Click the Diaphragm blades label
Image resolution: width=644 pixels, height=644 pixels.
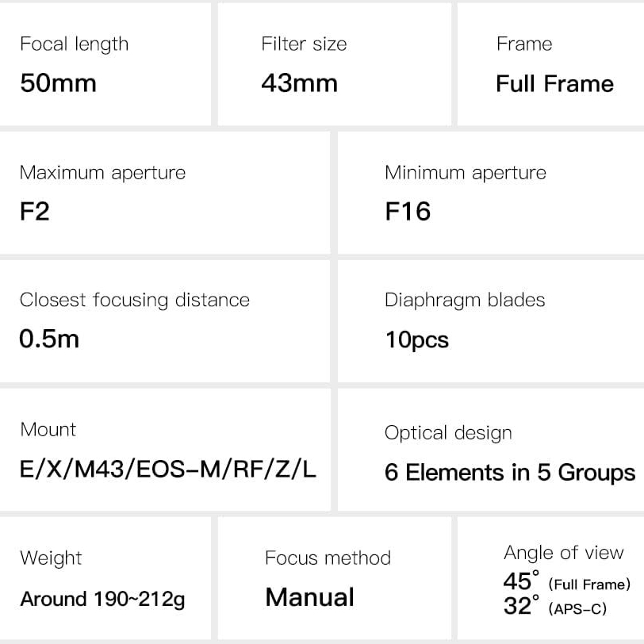465,301
